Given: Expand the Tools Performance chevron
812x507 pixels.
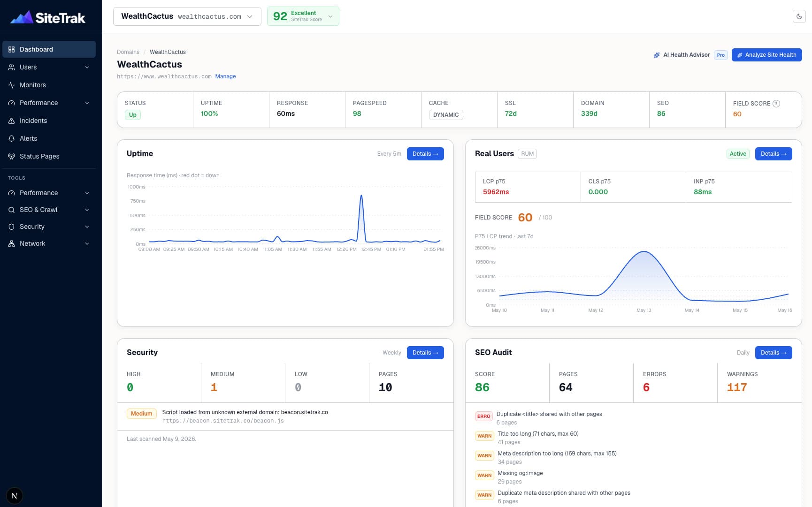Looking at the screenshot, I should [87, 193].
